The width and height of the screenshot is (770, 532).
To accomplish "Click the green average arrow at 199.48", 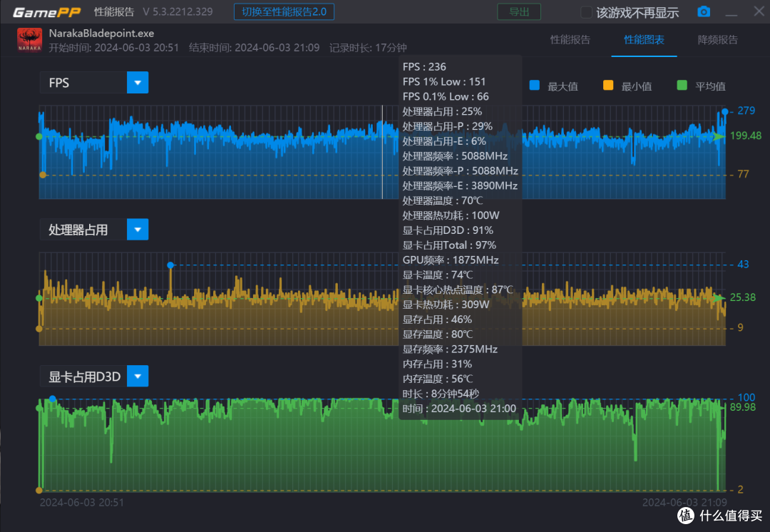I will click(x=719, y=136).
